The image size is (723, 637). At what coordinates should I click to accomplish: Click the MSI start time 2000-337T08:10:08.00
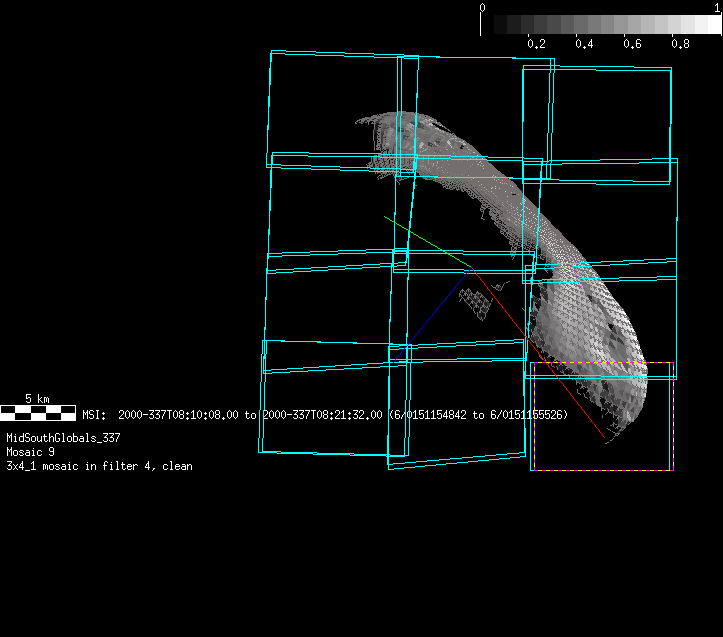pyautogui.click(x=174, y=414)
